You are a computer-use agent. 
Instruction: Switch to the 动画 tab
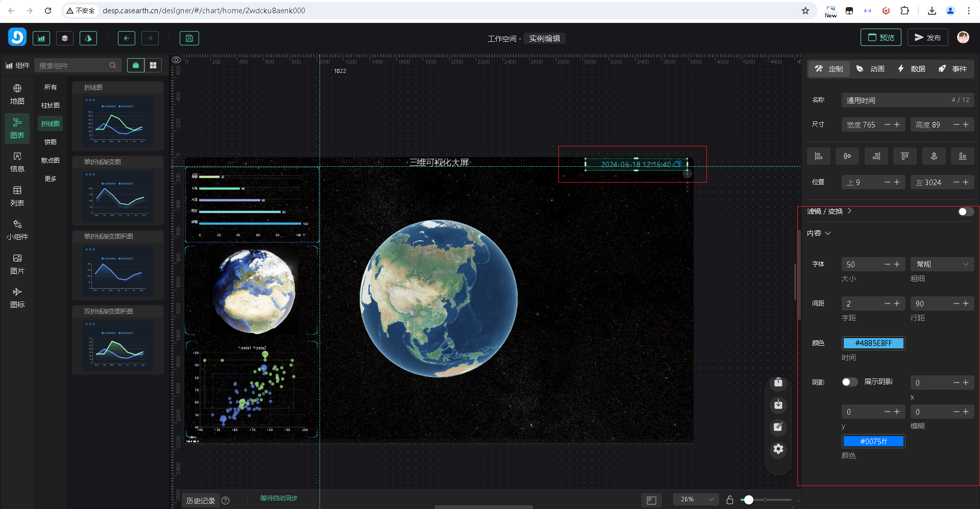click(x=870, y=69)
